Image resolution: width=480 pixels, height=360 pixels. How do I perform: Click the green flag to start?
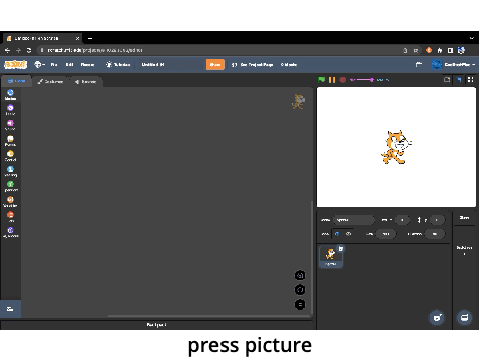click(x=322, y=80)
